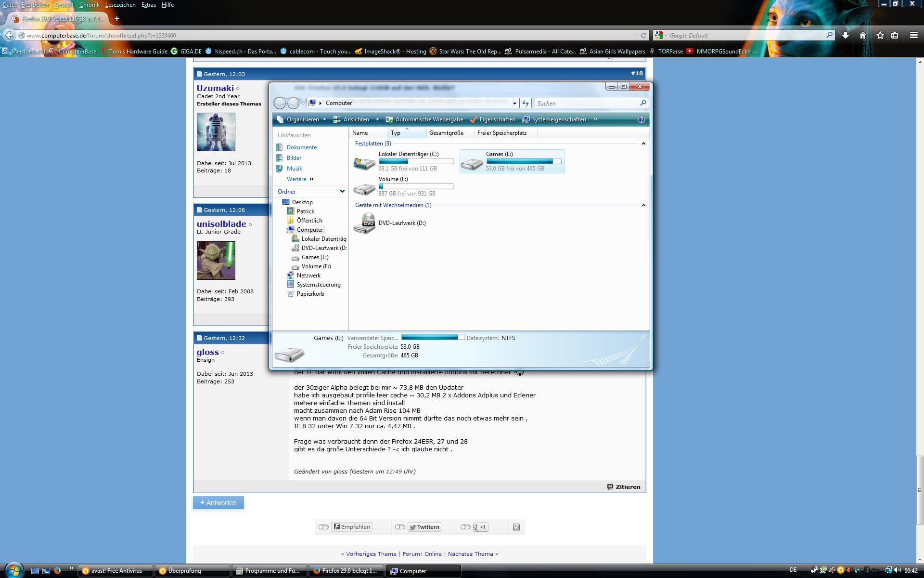Toggle the Twittern social switch
This screenshot has height=578, width=924.
click(400, 527)
